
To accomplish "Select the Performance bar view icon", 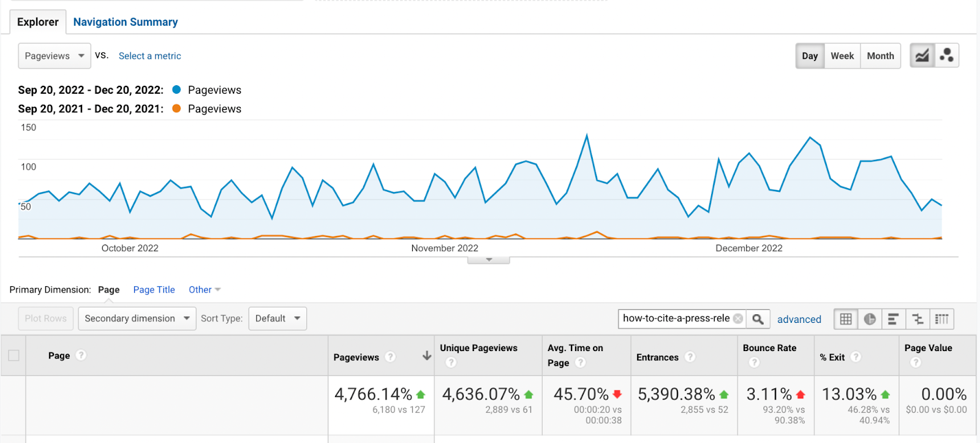I will (x=893, y=319).
